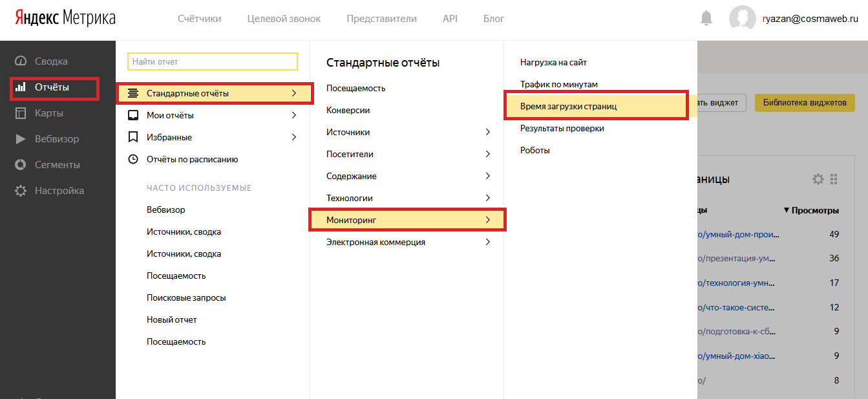868x399 pixels.
Task: Open Представители in top navigation
Action: (x=381, y=19)
